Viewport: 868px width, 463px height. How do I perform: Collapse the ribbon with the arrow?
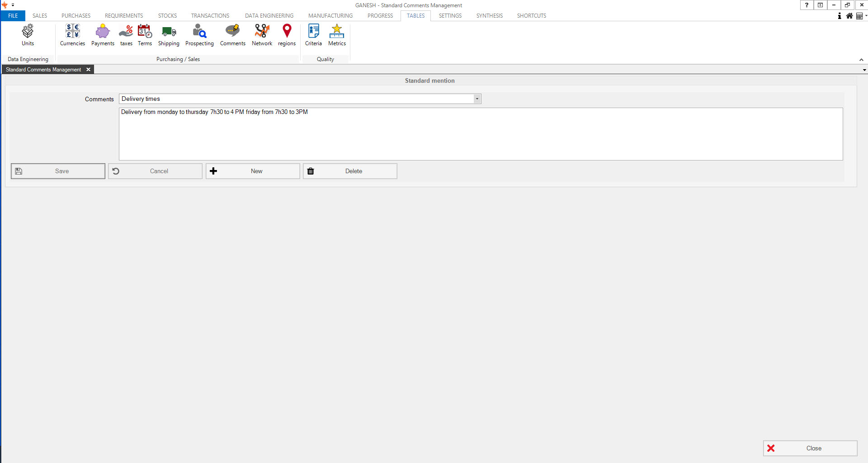click(861, 60)
